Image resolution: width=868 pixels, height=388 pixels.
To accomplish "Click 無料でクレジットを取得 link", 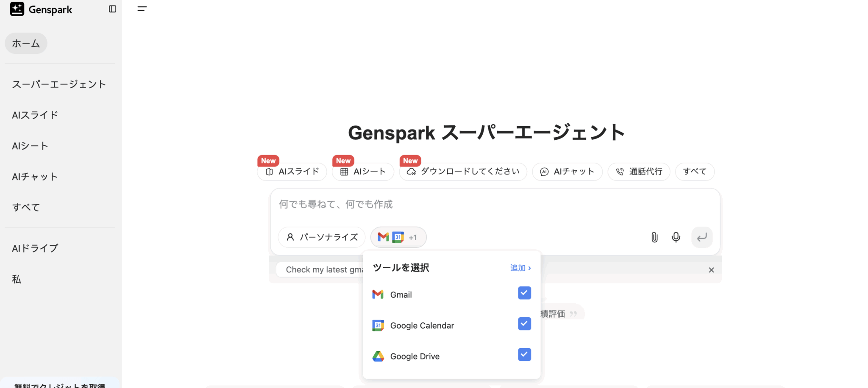I will tap(59, 385).
